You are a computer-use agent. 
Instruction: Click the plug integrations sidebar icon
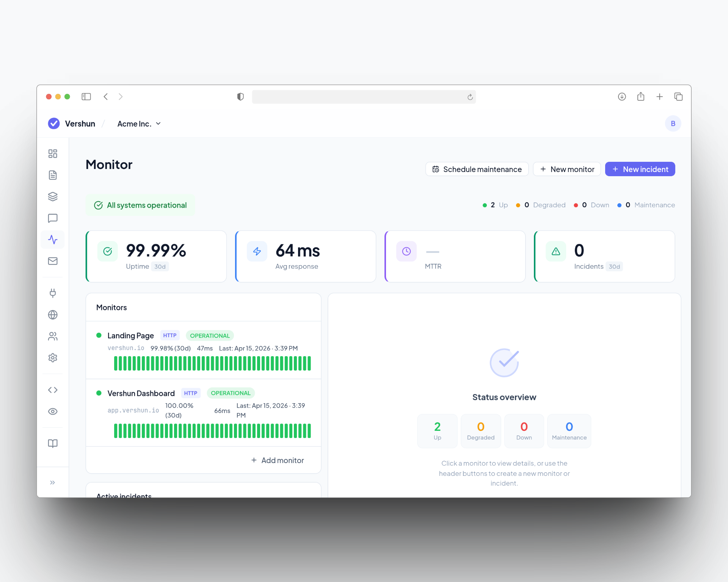[53, 293]
